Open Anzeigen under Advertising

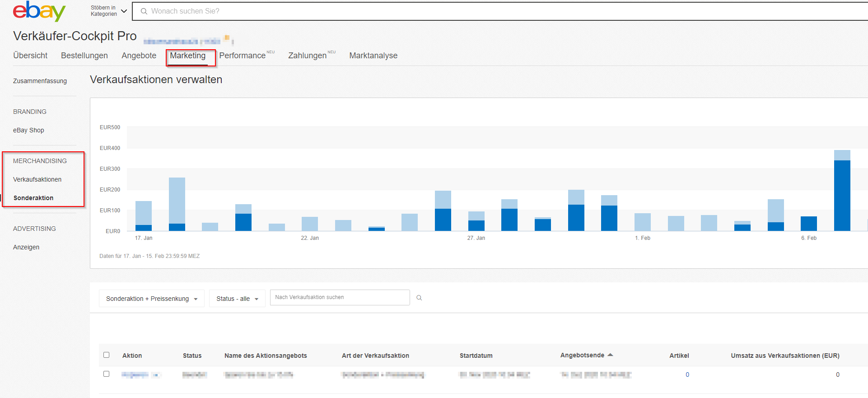tap(26, 247)
